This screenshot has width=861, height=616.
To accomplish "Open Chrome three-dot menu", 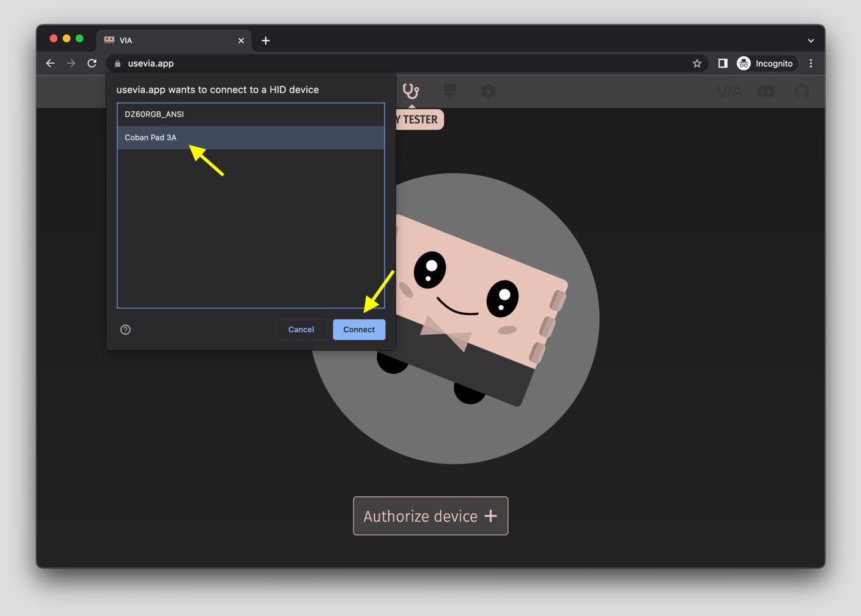I will 811,63.
